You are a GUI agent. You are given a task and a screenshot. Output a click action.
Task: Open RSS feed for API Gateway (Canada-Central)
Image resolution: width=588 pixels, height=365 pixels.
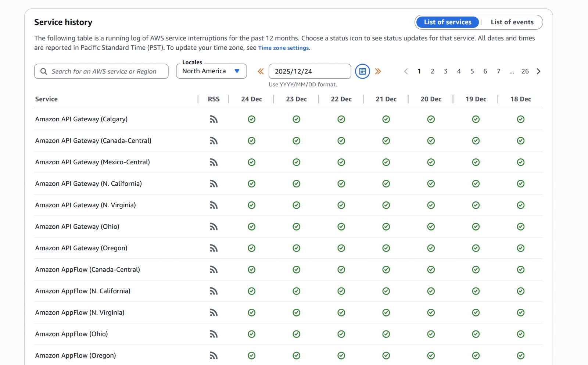pyautogui.click(x=214, y=141)
